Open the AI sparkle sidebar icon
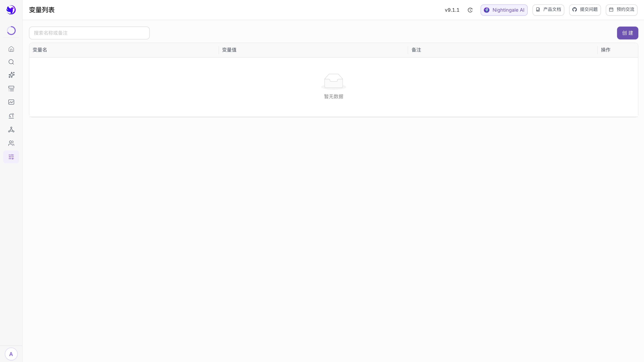The image size is (644, 362). tap(11, 75)
